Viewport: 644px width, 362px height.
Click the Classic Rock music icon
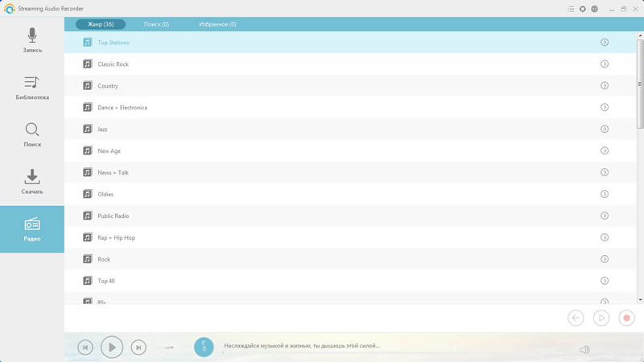coord(87,64)
